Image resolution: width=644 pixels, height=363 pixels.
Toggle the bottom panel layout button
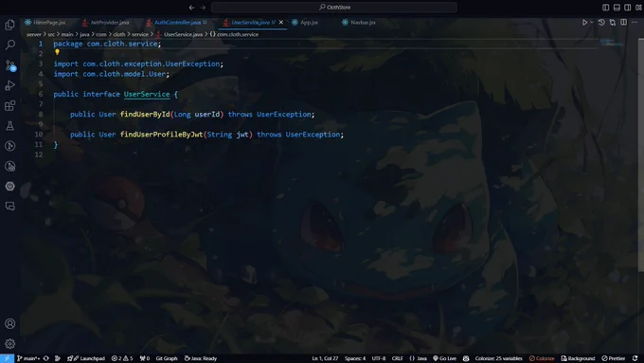pos(617,8)
